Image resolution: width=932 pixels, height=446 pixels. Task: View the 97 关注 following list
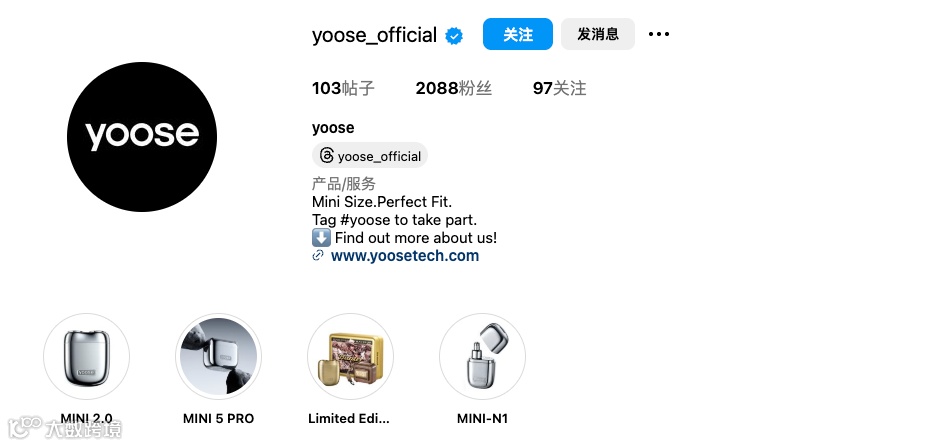pyautogui.click(x=559, y=89)
